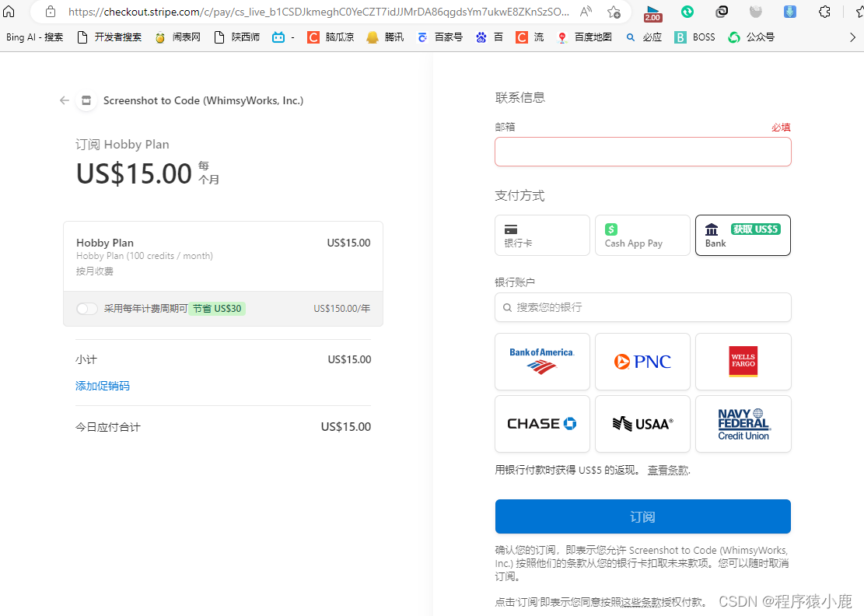Open the BOSS bookmark
This screenshot has width=864, height=616.
(694, 37)
